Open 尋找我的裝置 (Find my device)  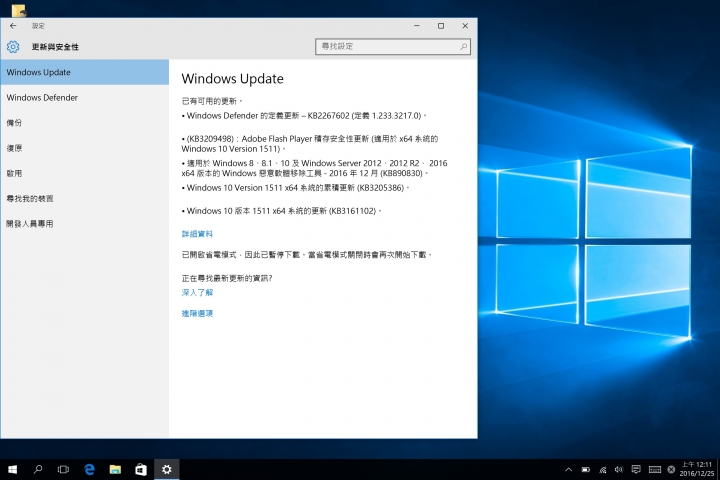coord(84,198)
